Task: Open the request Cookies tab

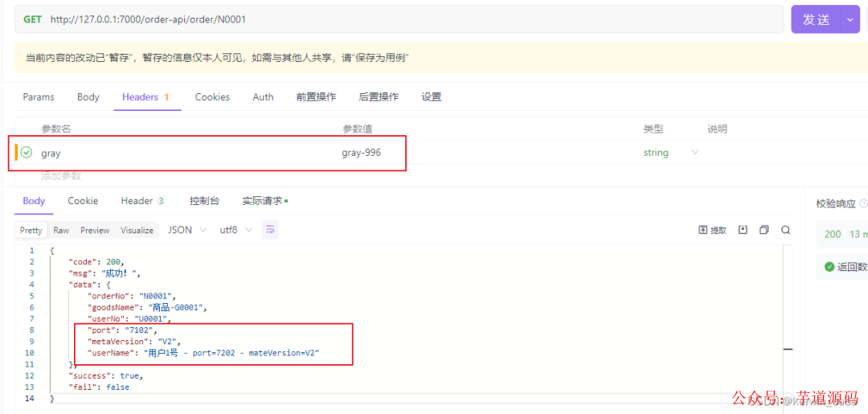Action: click(212, 96)
